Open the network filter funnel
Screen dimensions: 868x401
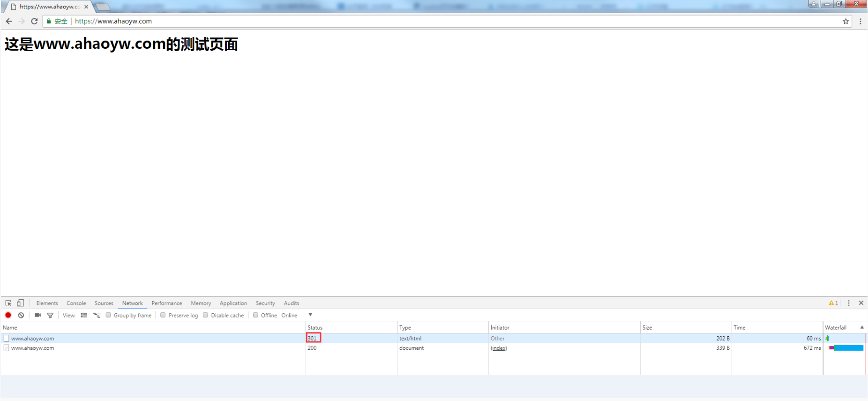(50, 315)
